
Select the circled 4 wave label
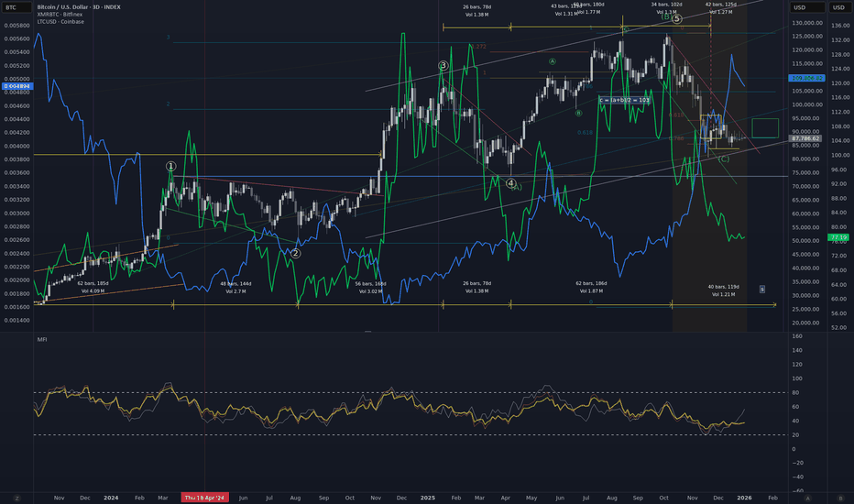tap(510, 183)
